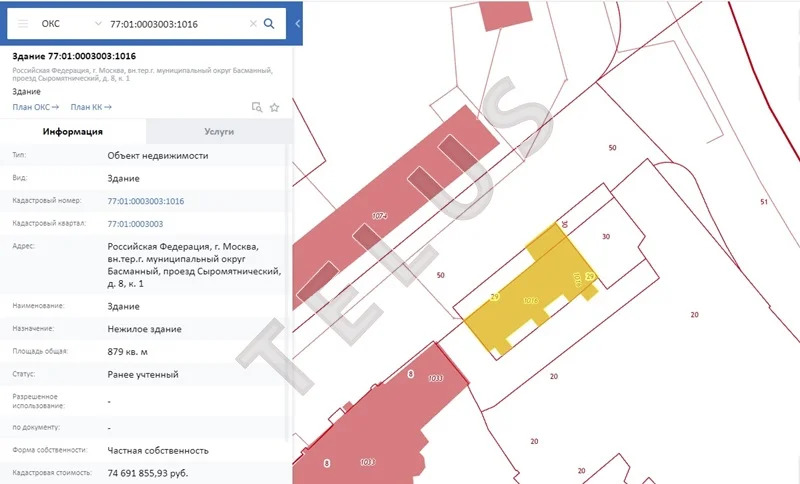The width and height of the screenshot is (800, 484).
Task: Click parcel 51 on the map
Action: click(x=762, y=202)
